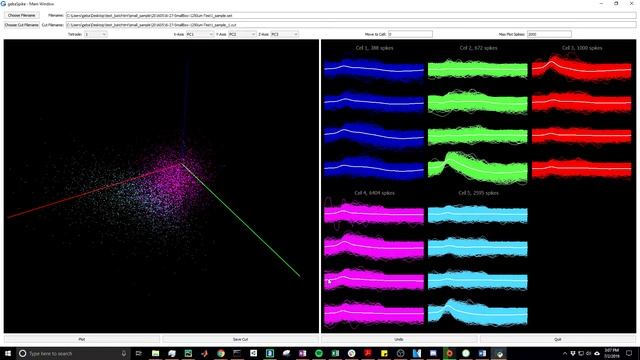Open Word from the taskbar
Viewport: 640px width, 360px height.
482,353
